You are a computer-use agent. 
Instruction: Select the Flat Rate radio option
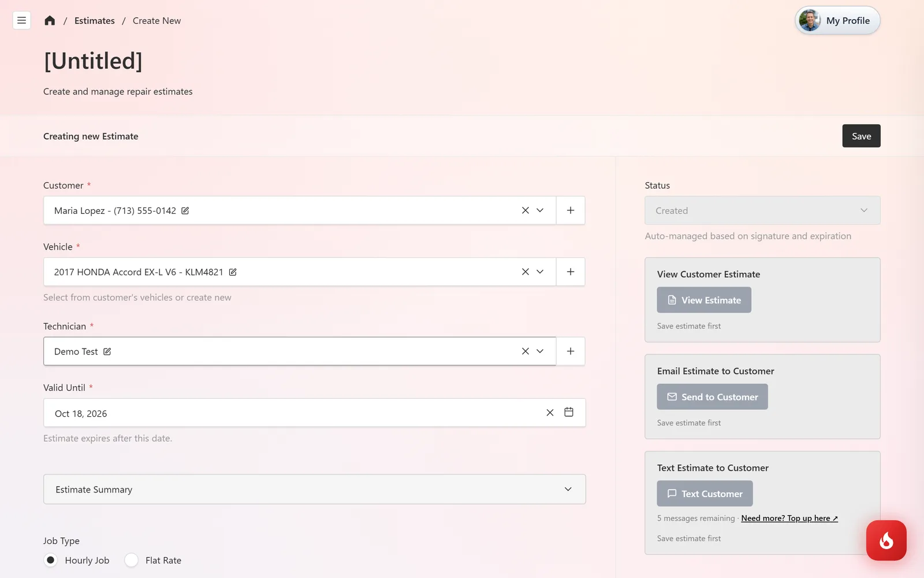click(x=132, y=560)
